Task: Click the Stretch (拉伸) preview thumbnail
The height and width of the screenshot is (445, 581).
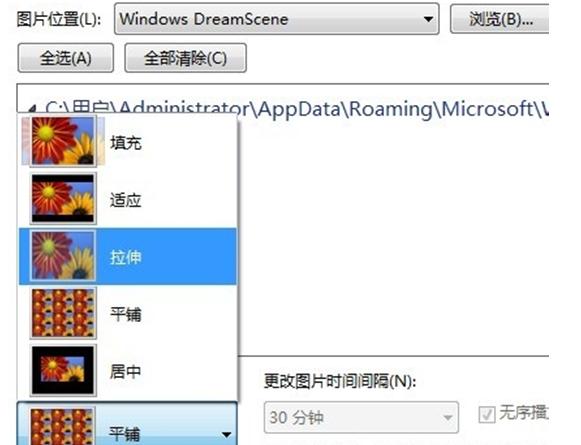Action: coord(63,255)
